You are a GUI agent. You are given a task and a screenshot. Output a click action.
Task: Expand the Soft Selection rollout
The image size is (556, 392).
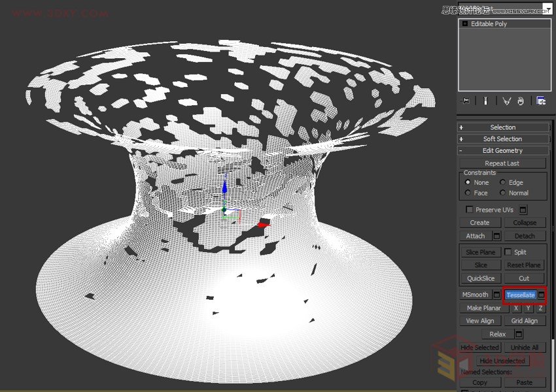[504, 139]
